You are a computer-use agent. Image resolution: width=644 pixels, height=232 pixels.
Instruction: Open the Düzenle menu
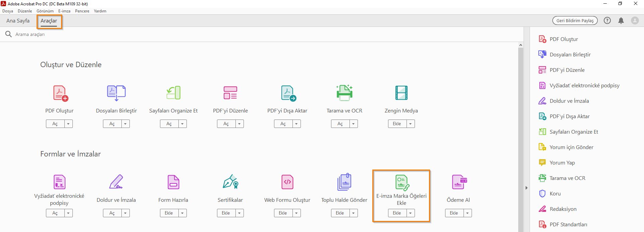(x=25, y=11)
